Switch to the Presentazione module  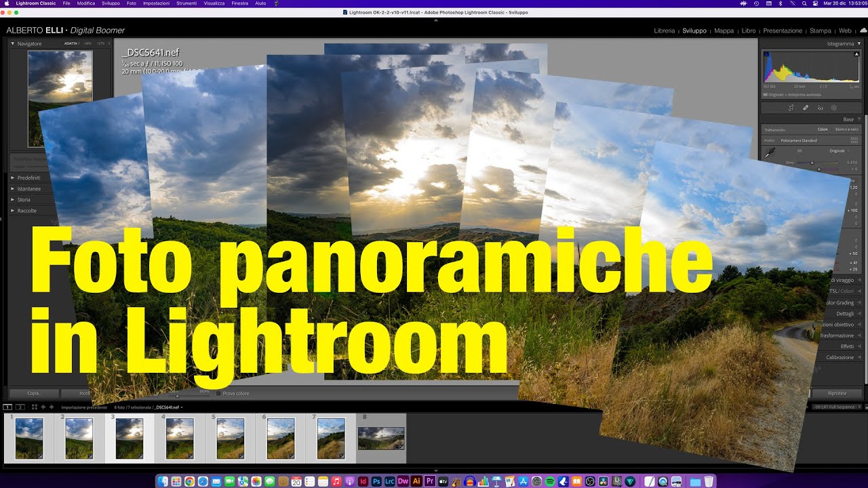click(x=783, y=30)
